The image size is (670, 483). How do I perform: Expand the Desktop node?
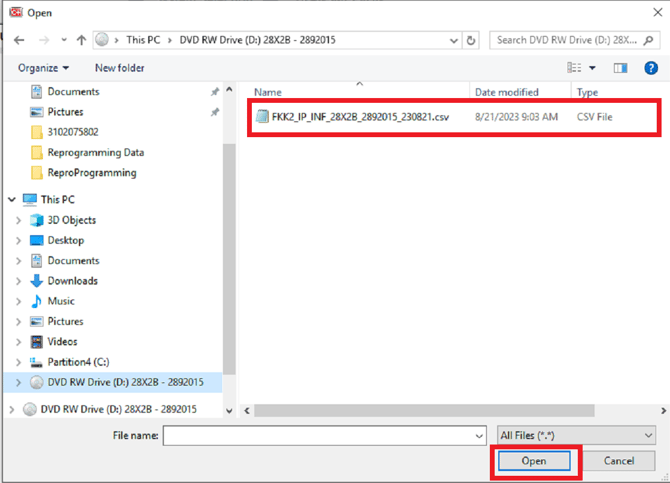pos(18,241)
